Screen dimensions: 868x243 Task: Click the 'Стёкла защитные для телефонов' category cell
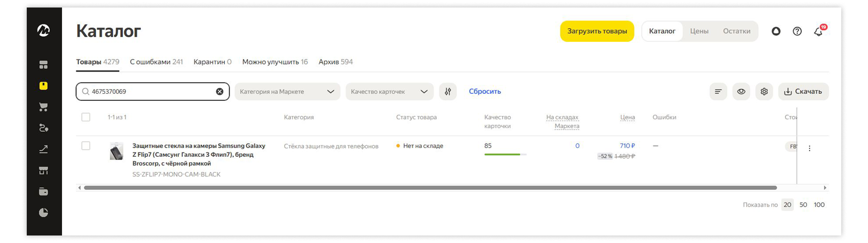(x=331, y=146)
